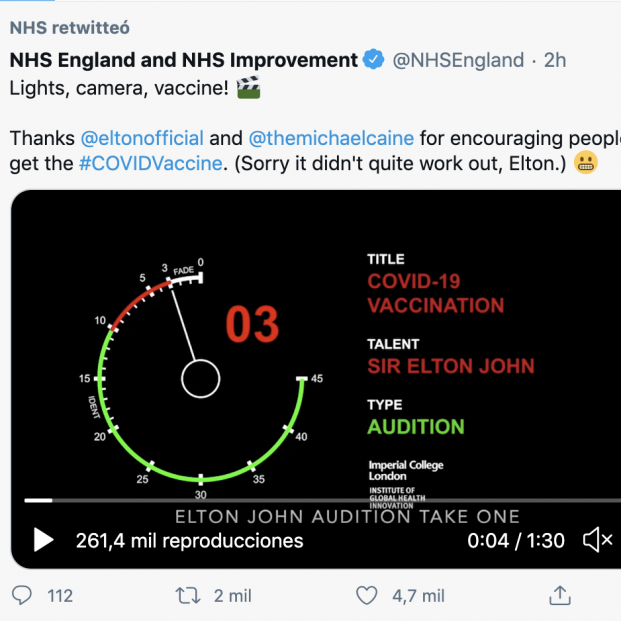The image size is (621, 621).
Task: Play the Elton John audition video
Action: coord(43,541)
